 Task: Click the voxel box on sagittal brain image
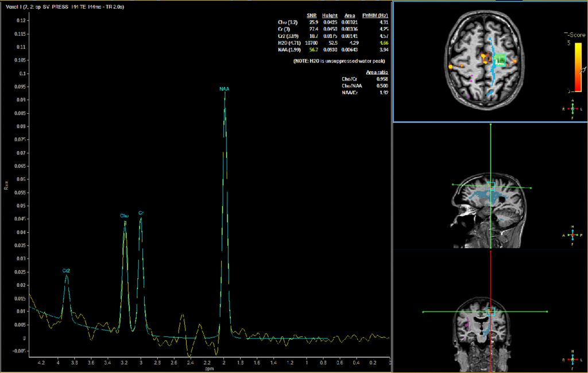point(490,186)
